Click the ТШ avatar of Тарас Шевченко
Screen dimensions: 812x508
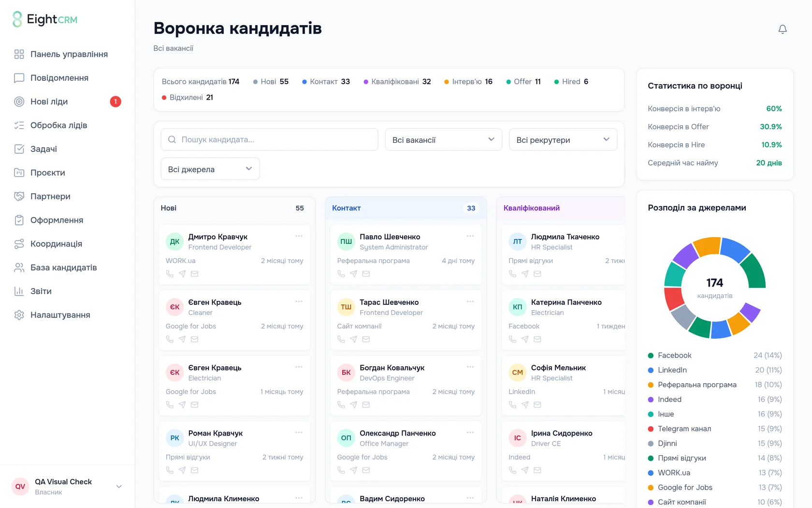tap(346, 307)
